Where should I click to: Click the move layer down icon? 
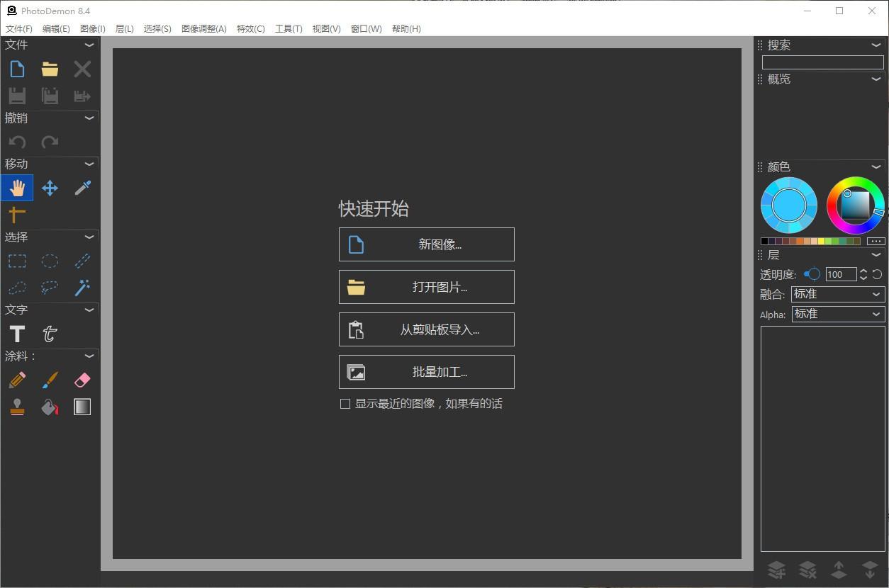click(870, 570)
